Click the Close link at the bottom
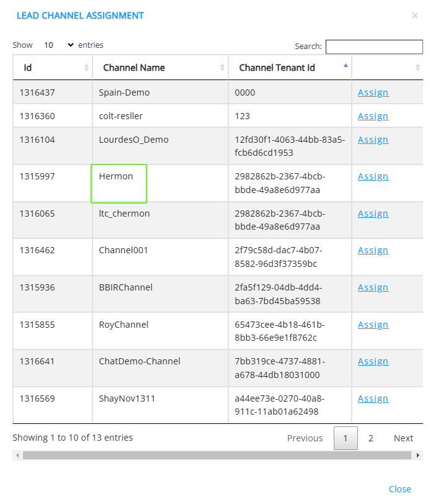 [400, 489]
